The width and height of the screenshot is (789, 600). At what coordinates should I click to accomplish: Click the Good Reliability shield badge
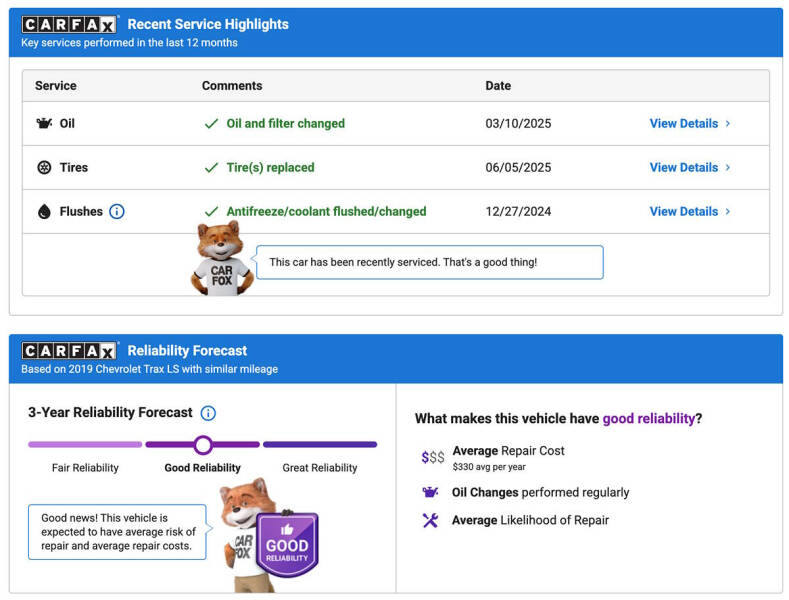coord(287,545)
